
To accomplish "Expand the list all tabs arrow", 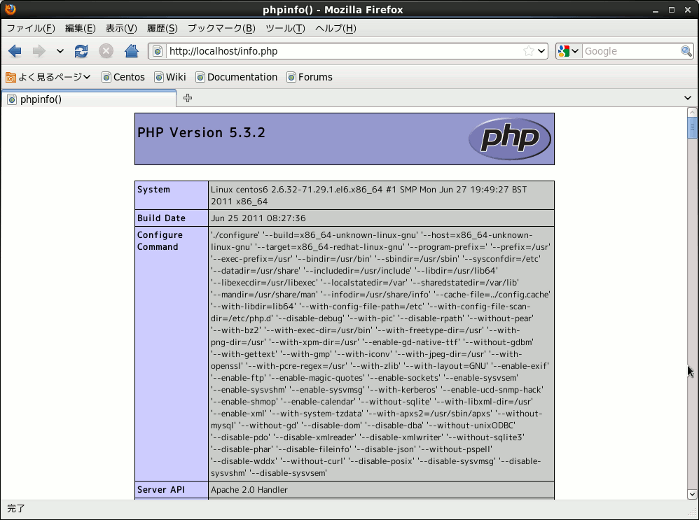I will click(x=687, y=98).
